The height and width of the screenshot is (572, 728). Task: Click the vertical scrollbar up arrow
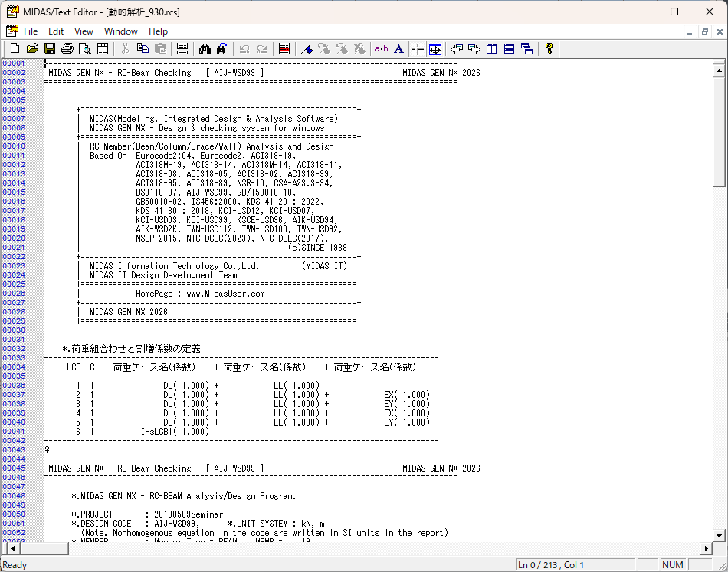click(x=719, y=71)
